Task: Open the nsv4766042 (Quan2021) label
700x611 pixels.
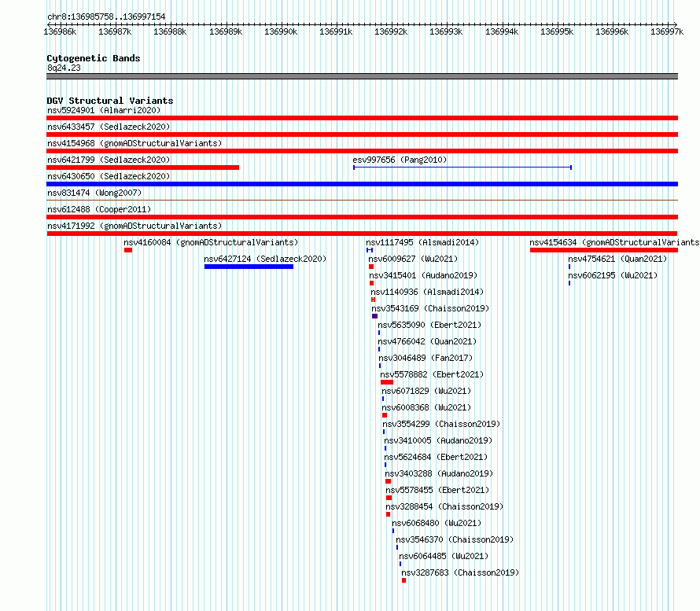Action: click(x=427, y=341)
